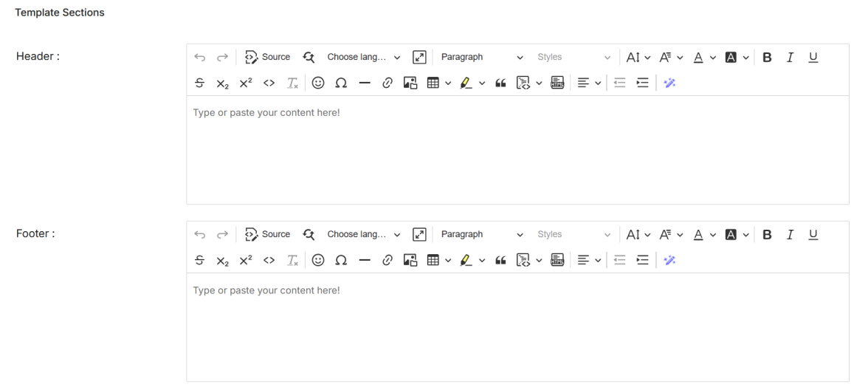This screenshot has height=390, width=868.
Task: Apply yellow highlight marker in Footer editor
Action: click(466, 260)
